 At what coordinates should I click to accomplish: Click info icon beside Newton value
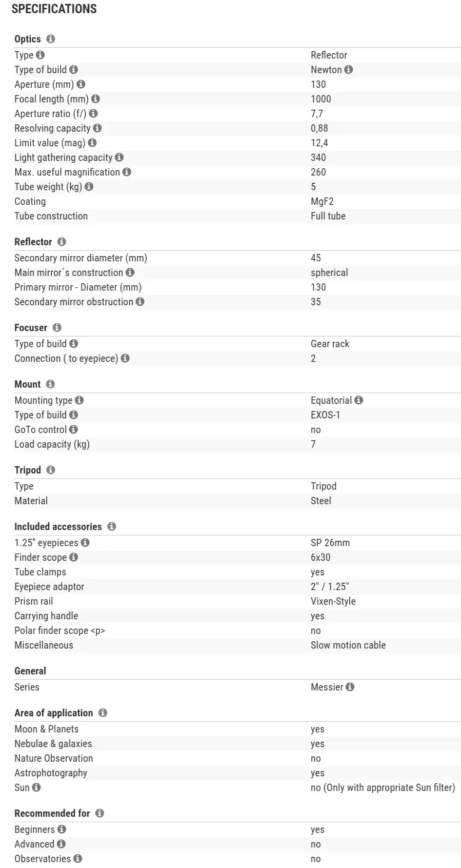point(348,70)
